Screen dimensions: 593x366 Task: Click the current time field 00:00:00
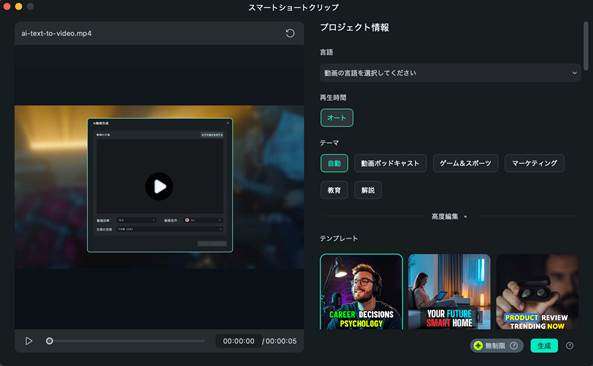[x=238, y=341]
